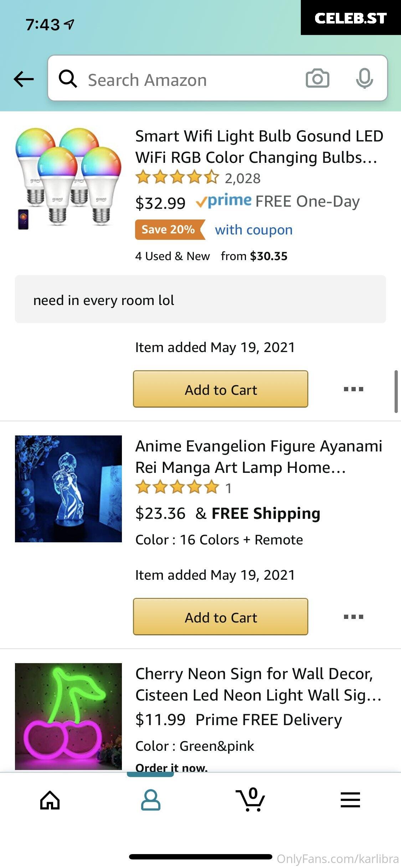Tap the back arrow icon
The image size is (401, 868).
[24, 79]
